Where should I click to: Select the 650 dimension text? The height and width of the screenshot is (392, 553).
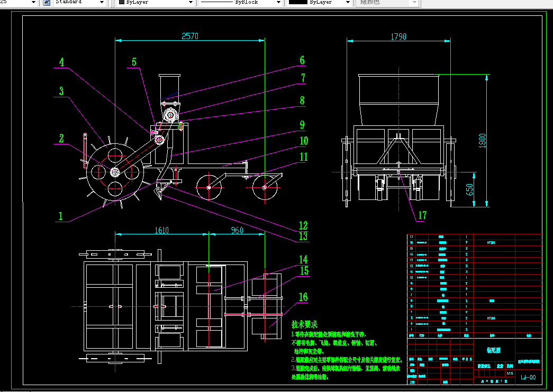pos(470,190)
